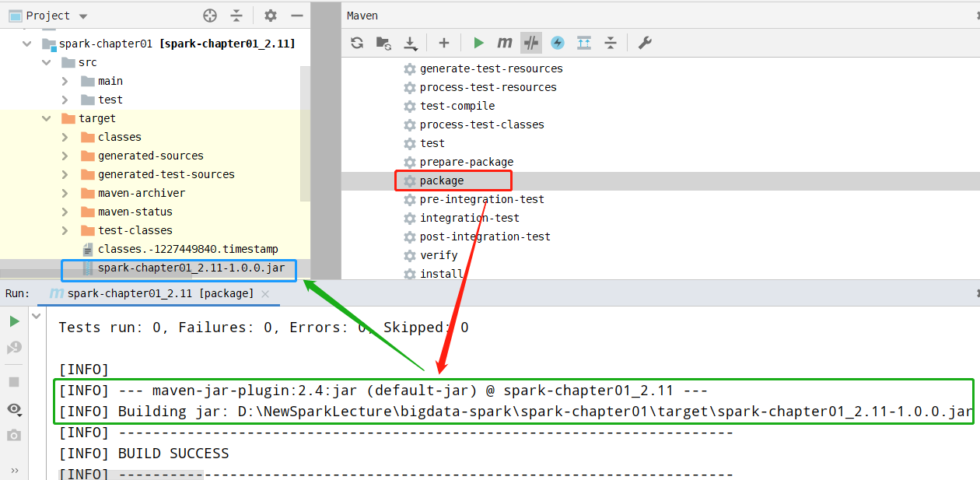Image resolution: width=980 pixels, height=480 pixels.
Task: Collapse target folder arrow
Action: (x=47, y=118)
